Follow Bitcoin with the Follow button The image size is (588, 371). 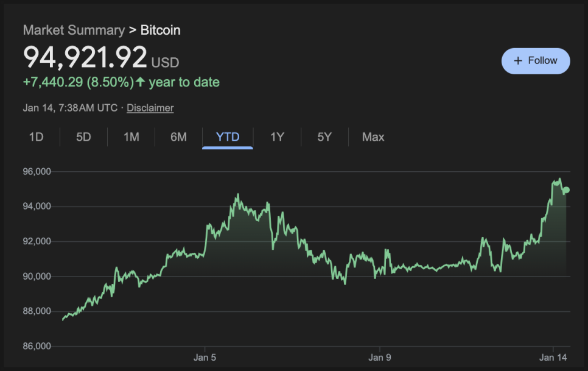click(536, 61)
